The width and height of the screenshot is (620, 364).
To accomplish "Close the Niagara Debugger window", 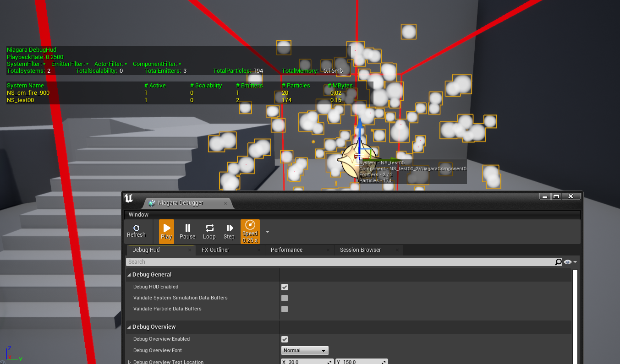I will pyautogui.click(x=571, y=196).
